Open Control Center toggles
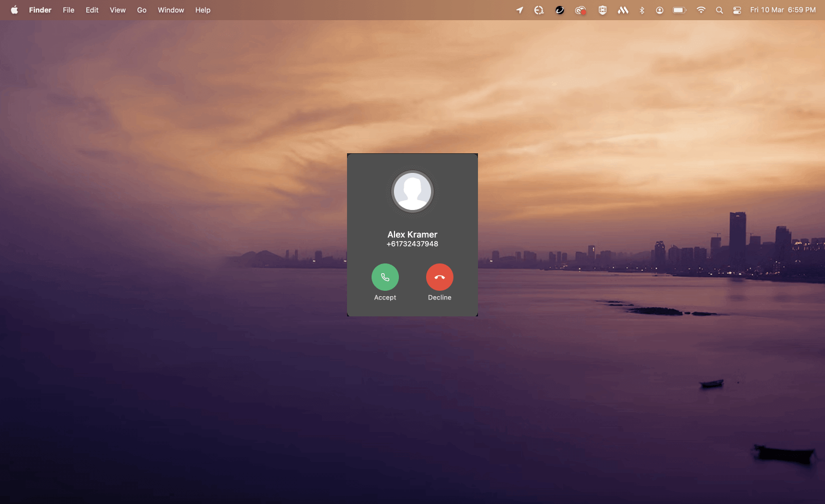The image size is (825, 504). click(737, 10)
